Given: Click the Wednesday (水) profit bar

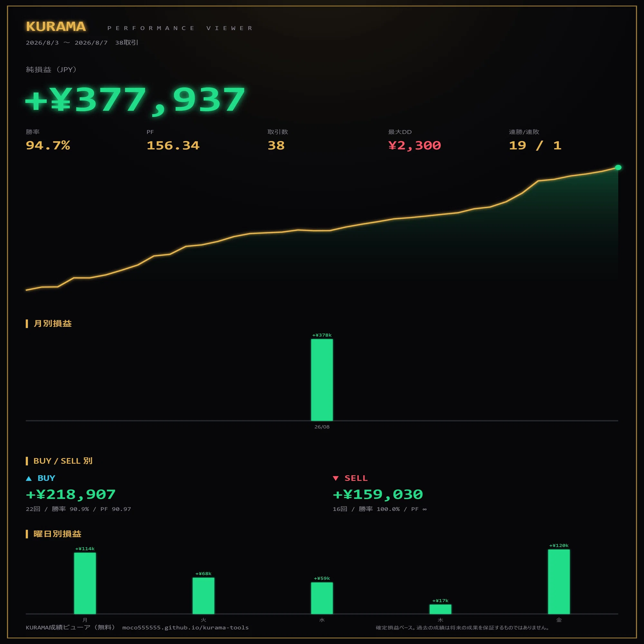Looking at the screenshot, I should click(322, 598).
